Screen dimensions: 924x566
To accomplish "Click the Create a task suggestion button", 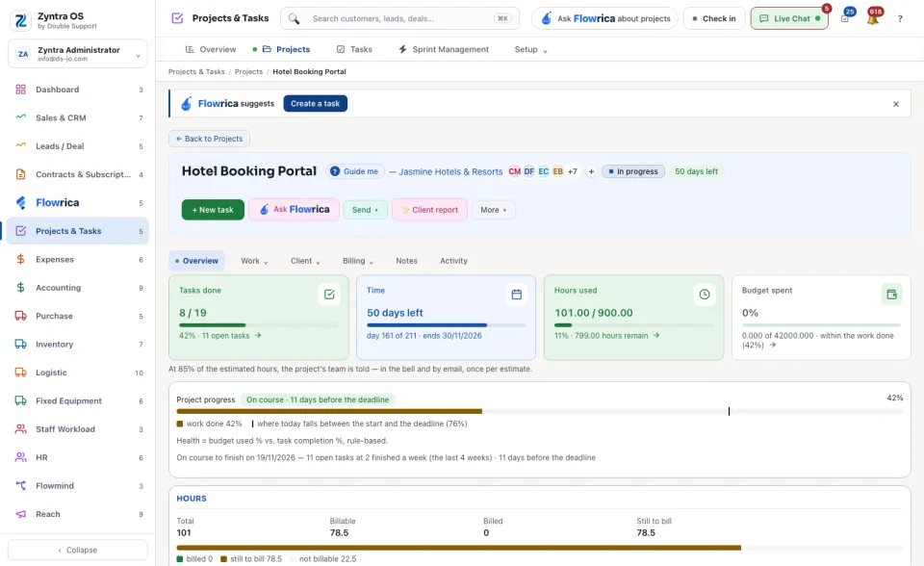I will coord(316,104).
